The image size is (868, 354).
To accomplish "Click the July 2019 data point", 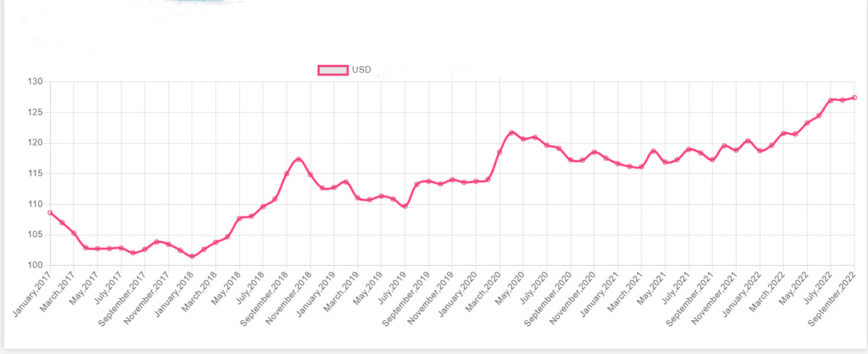I will (405, 206).
